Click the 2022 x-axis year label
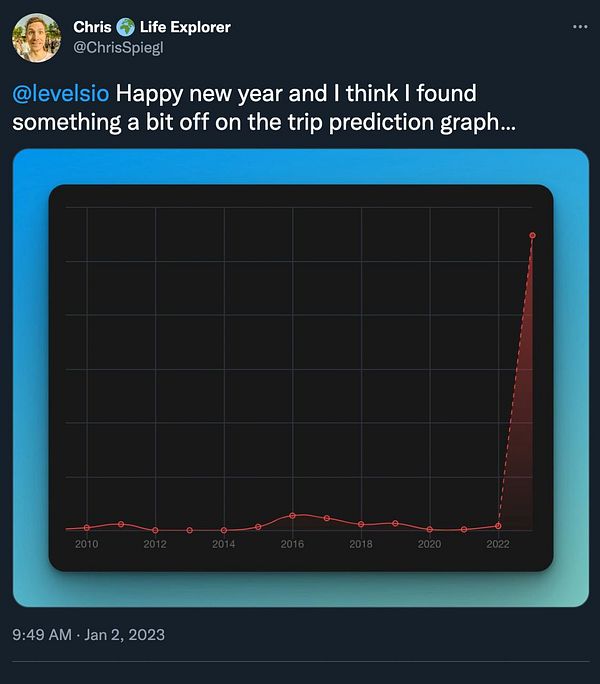 click(x=498, y=544)
